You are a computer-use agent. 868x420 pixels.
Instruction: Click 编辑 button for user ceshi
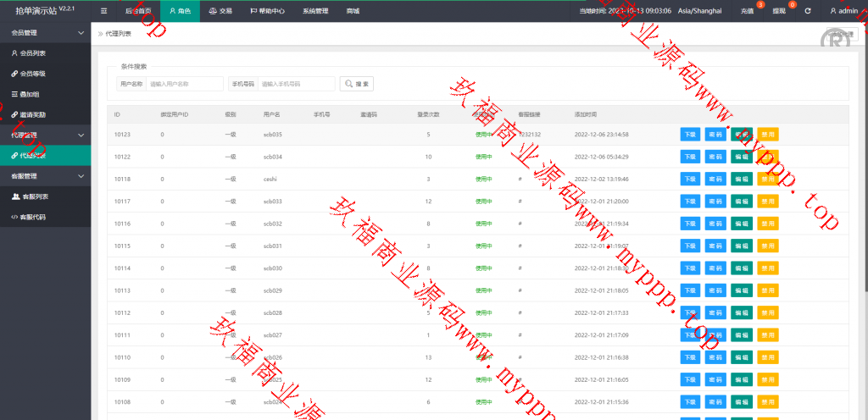point(741,179)
